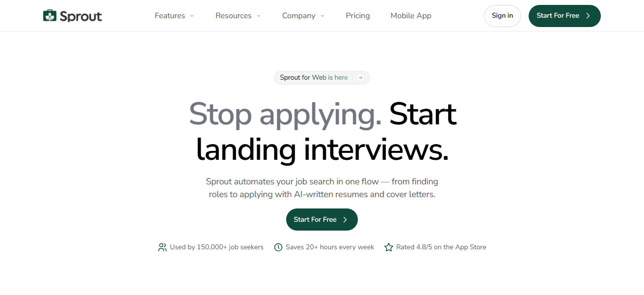Click the chevron arrow in the header Start For Free button

point(588,16)
